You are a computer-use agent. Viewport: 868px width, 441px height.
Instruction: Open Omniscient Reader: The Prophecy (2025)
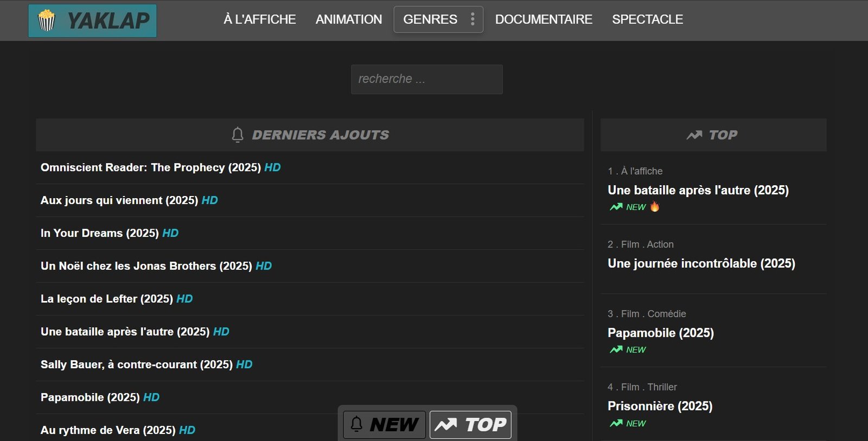[x=150, y=168]
